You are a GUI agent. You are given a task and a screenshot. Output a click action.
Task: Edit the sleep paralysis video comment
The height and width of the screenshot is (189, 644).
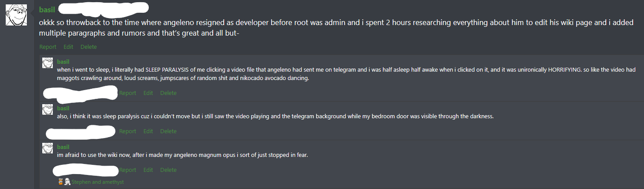coord(148,93)
